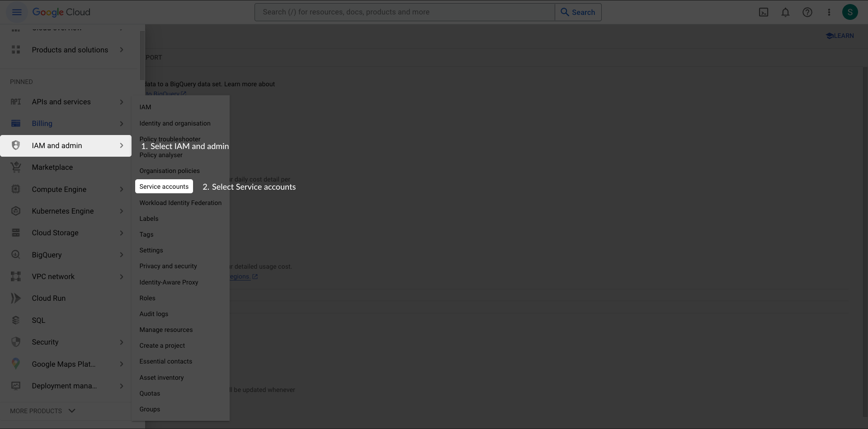Image resolution: width=868 pixels, height=429 pixels.
Task: Open the account avatar S
Action: point(850,12)
